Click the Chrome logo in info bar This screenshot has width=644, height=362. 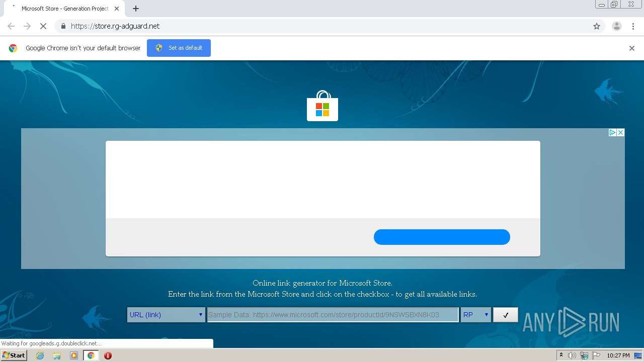click(x=13, y=48)
